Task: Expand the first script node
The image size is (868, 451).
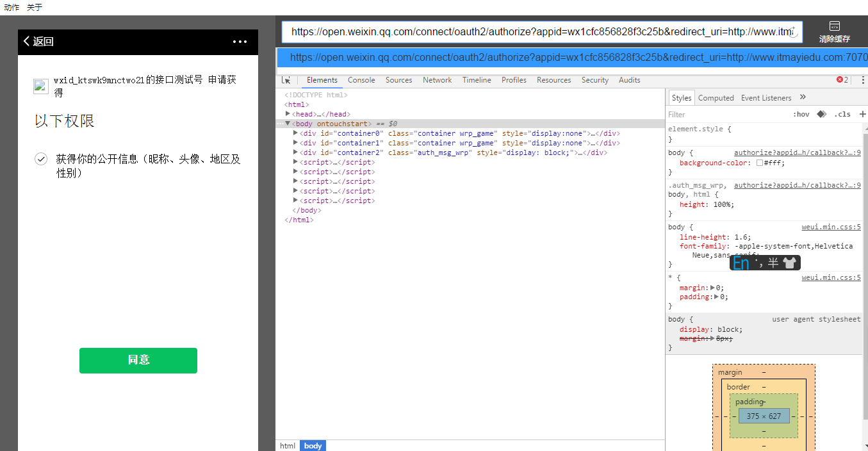Action: coord(295,162)
